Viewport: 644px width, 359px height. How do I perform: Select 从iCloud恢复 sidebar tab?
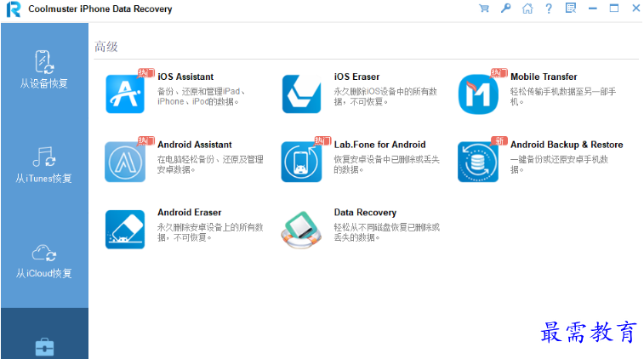(x=44, y=261)
